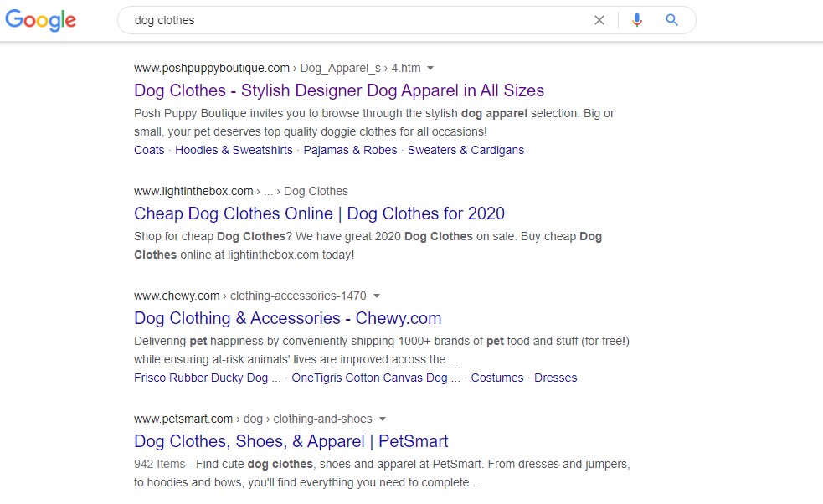The width and height of the screenshot is (823, 504).
Task: Open the URL options arrow for chewy.com
Action: [377, 296]
